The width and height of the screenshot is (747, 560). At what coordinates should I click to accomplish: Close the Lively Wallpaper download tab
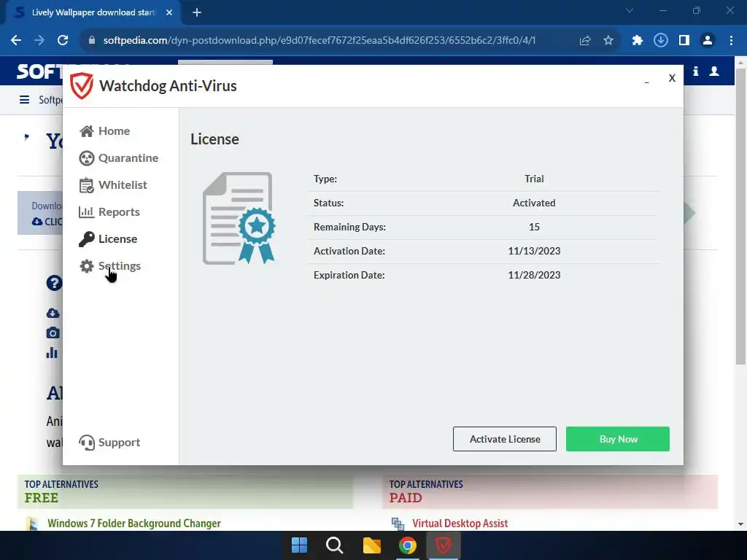coord(169,12)
